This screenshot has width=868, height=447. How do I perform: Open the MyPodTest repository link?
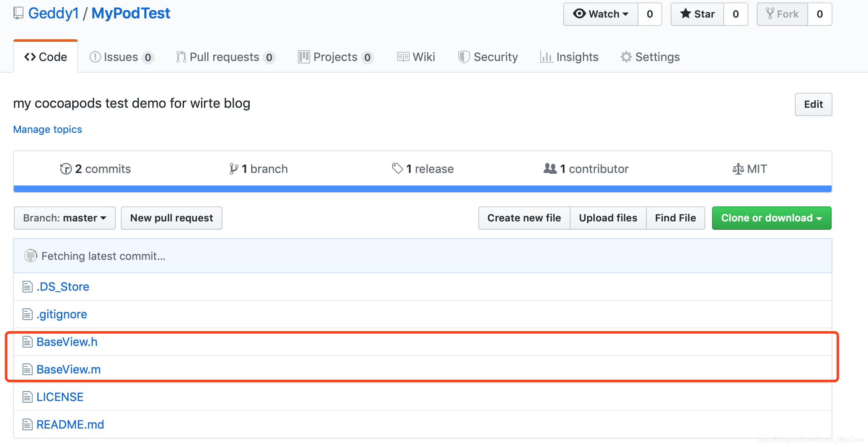coord(130,13)
